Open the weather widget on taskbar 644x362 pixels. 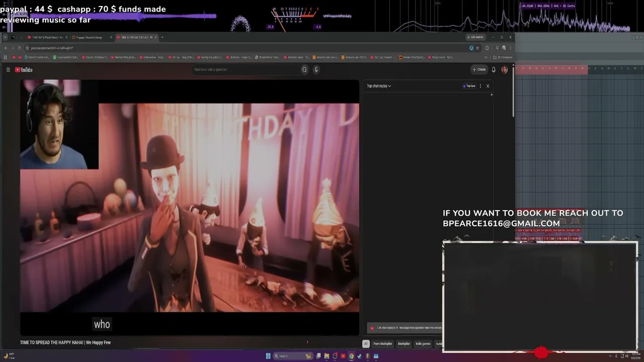[9, 356]
